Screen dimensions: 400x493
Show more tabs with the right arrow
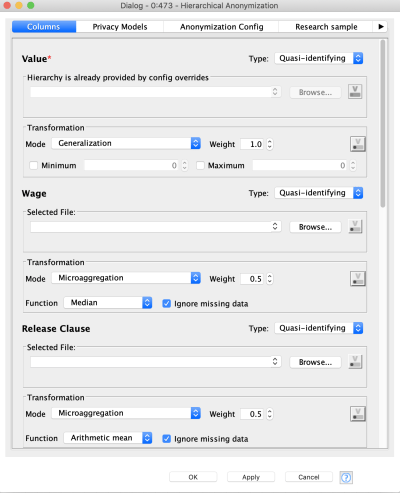pyautogui.click(x=381, y=27)
